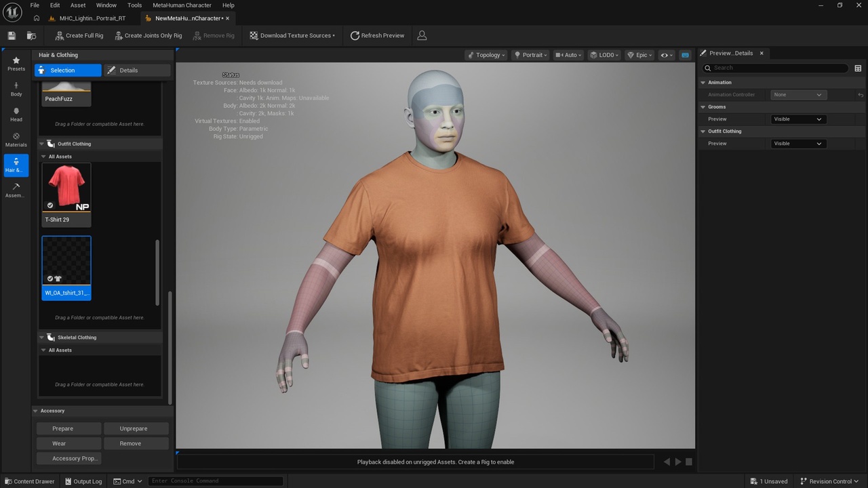Viewport: 868px width, 488px height.
Task: Click the Save icon in toolbar
Action: 12,35
